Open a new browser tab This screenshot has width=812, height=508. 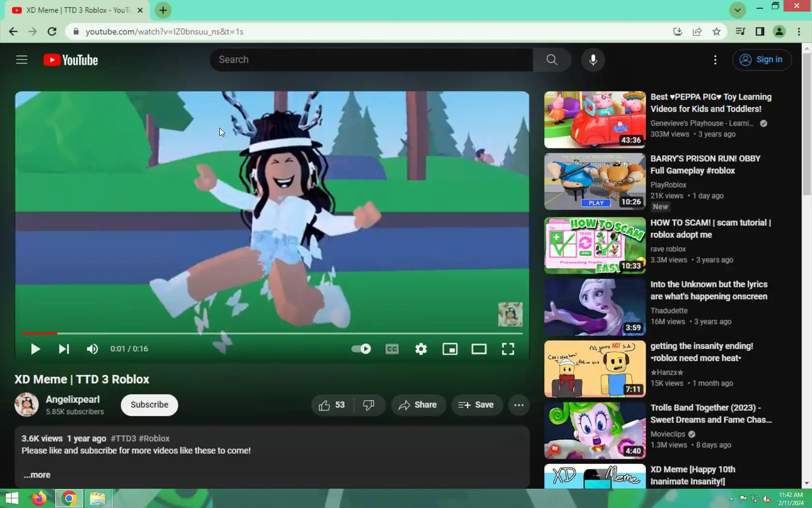(x=163, y=10)
